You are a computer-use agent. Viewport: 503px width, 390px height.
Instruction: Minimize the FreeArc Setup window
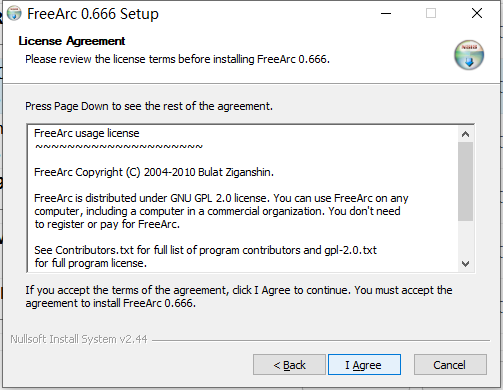pyautogui.click(x=386, y=13)
